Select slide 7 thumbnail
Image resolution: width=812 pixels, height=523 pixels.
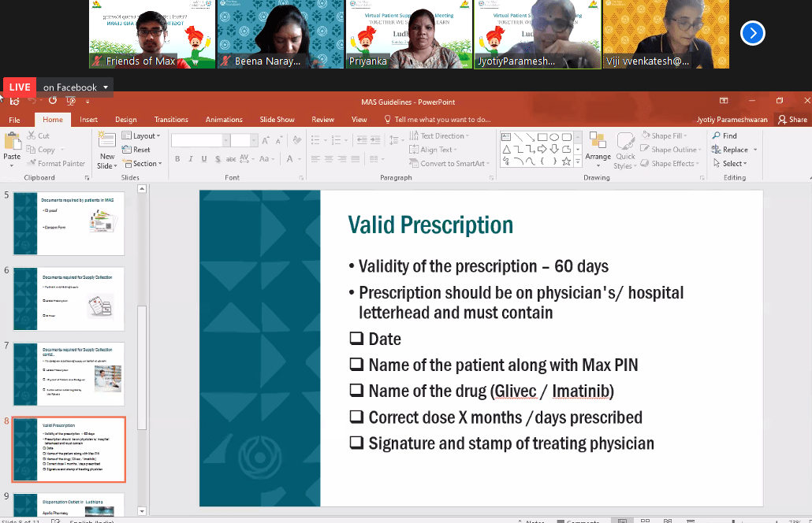(69, 374)
